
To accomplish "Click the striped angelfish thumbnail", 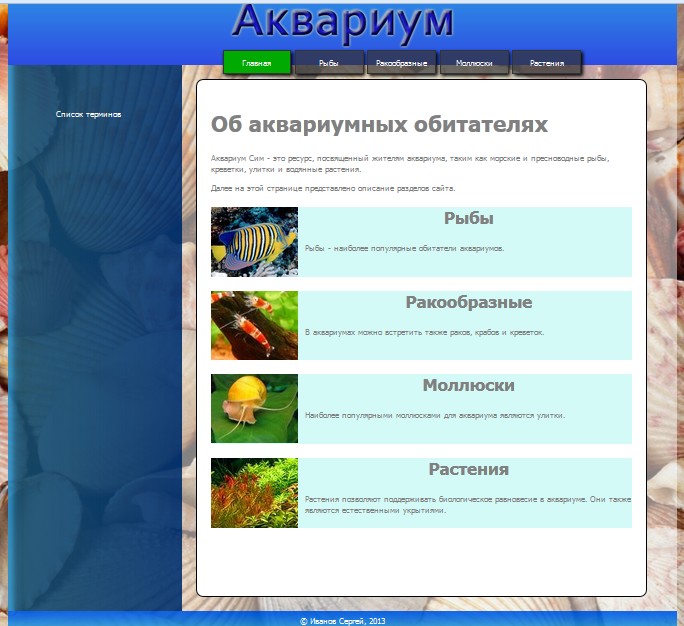I will click(x=254, y=241).
